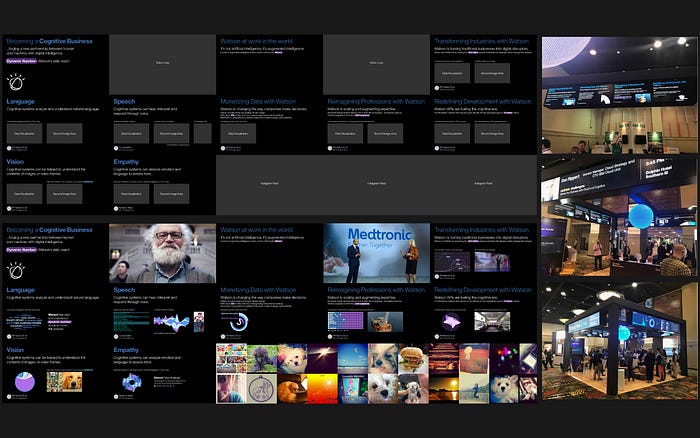Click the purple star blob under Redefining Development
Image resolution: width=700 pixels, height=438 pixels.
pyautogui.click(x=451, y=321)
